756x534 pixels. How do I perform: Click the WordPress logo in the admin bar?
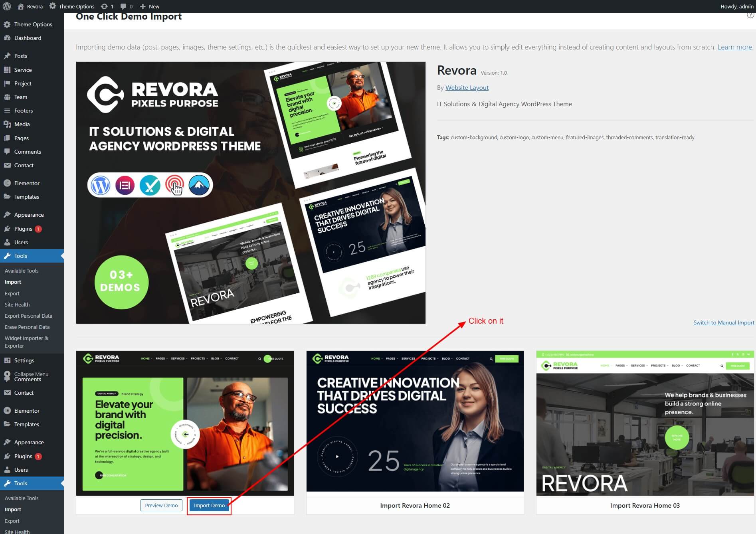pyautogui.click(x=6, y=6)
